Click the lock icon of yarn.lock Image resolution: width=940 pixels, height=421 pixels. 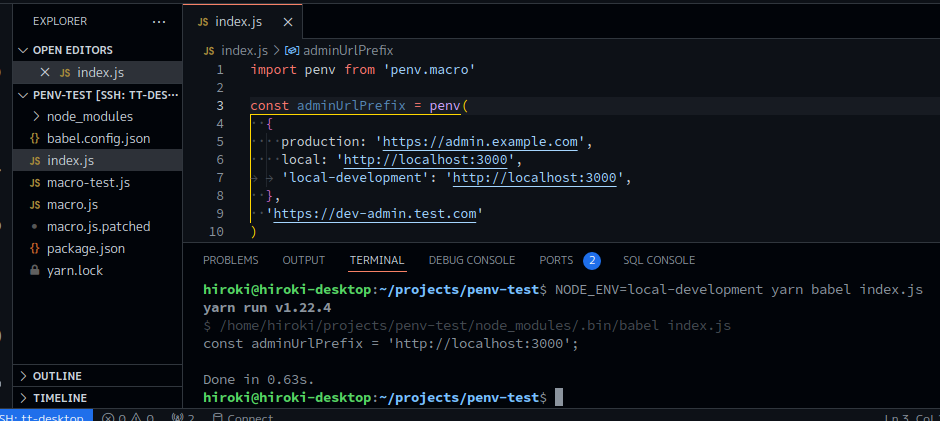pyautogui.click(x=35, y=270)
